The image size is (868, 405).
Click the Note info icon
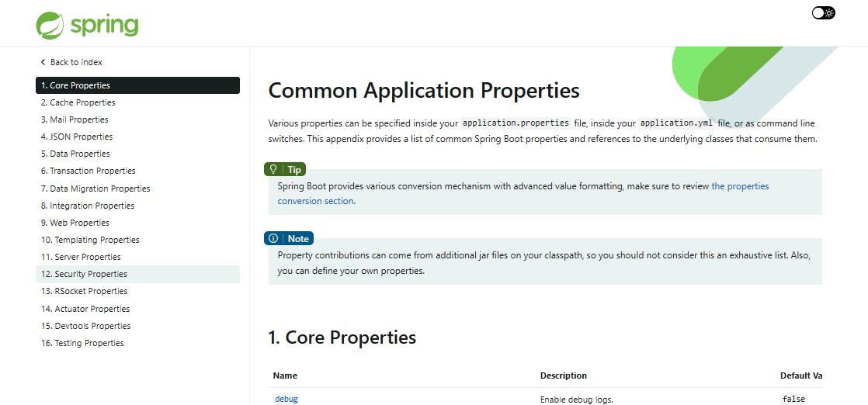[x=273, y=238]
